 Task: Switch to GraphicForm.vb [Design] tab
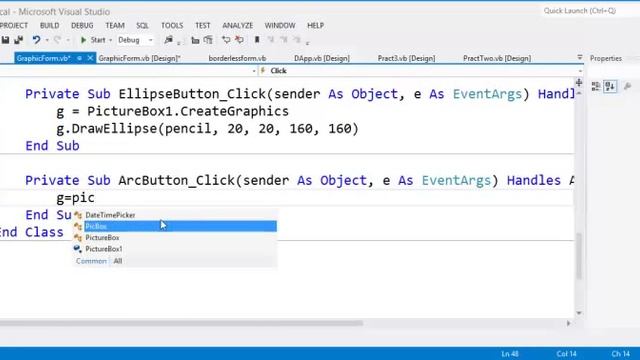tap(140, 58)
